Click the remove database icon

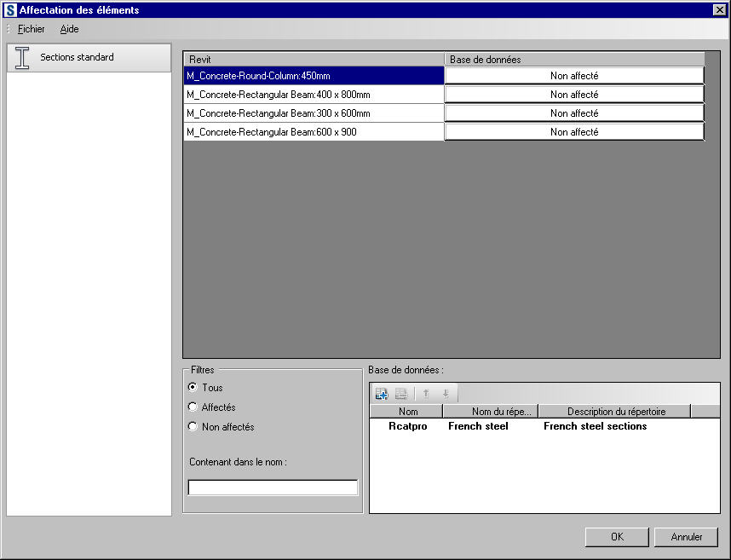point(401,394)
